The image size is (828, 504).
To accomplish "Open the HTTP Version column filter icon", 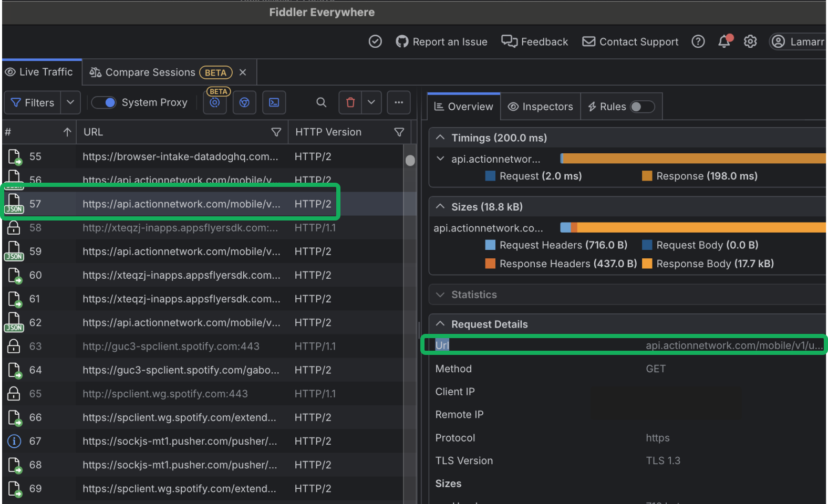I will coord(399,132).
